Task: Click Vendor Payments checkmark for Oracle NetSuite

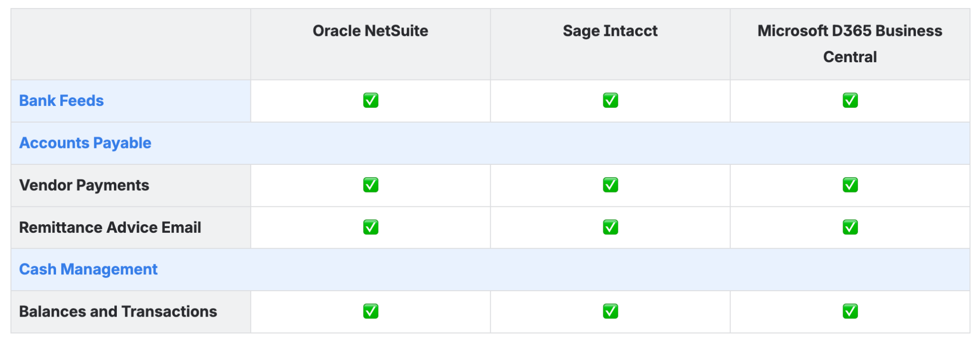Action: click(371, 185)
